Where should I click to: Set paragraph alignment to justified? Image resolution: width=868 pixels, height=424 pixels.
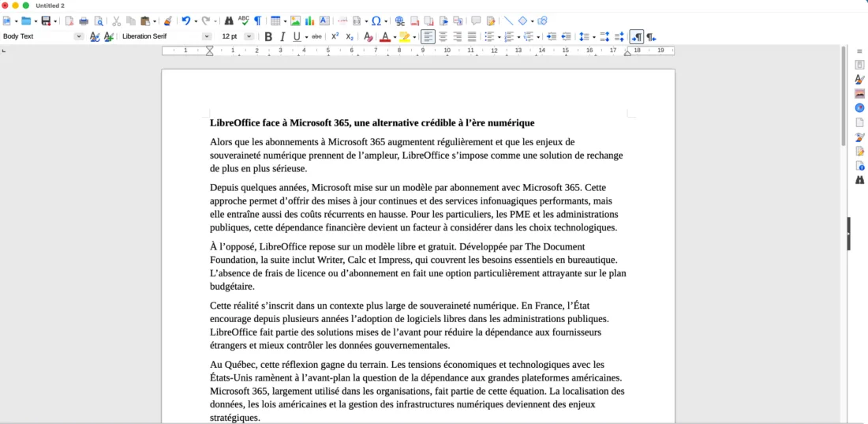tap(472, 36)
